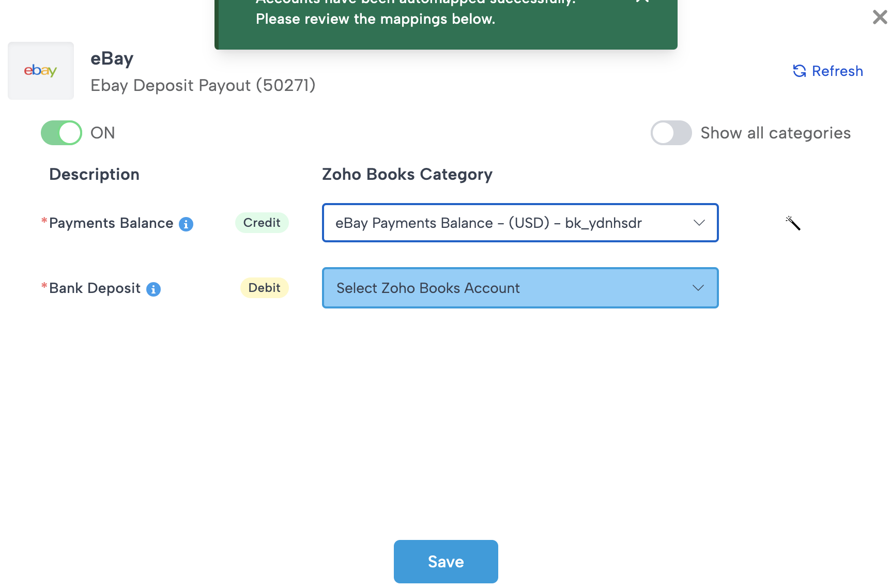890x588 pixels.
Task: Click the Refresh link text
Action: (x=837, y=71)
